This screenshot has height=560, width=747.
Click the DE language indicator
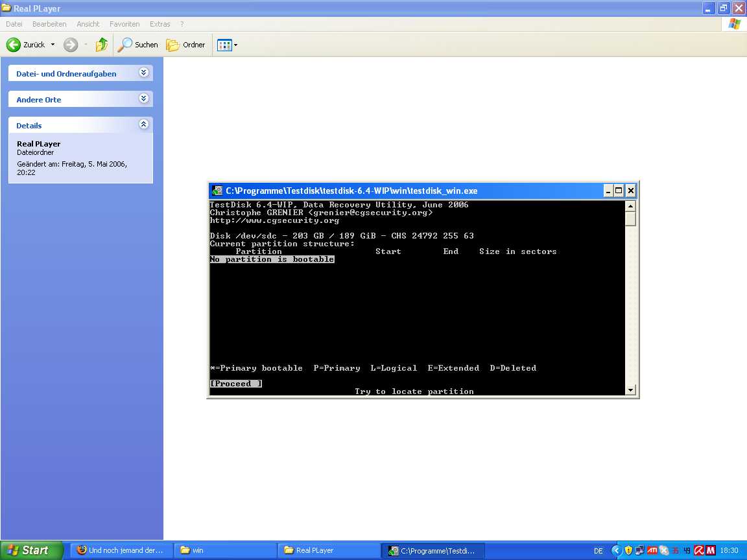tap(599, 551)
